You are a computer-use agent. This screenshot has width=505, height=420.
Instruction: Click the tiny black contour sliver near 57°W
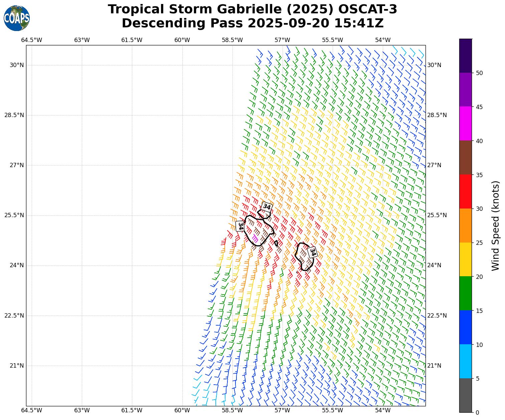pos(276,243)
